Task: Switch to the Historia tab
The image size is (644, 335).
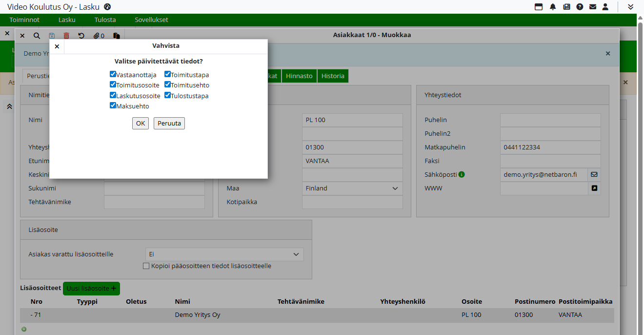Action: (333, 76)
